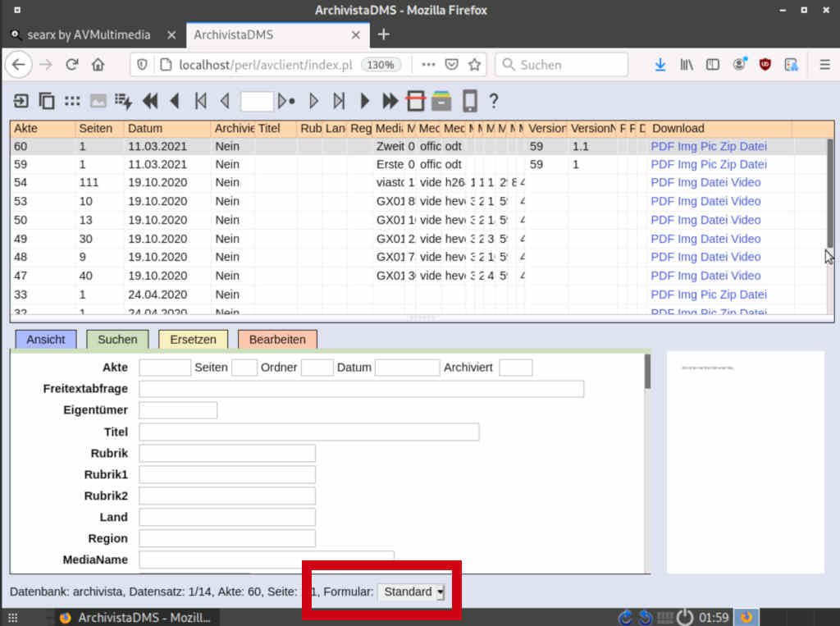Open the uBlock Origin shield icon

(765, 65)
